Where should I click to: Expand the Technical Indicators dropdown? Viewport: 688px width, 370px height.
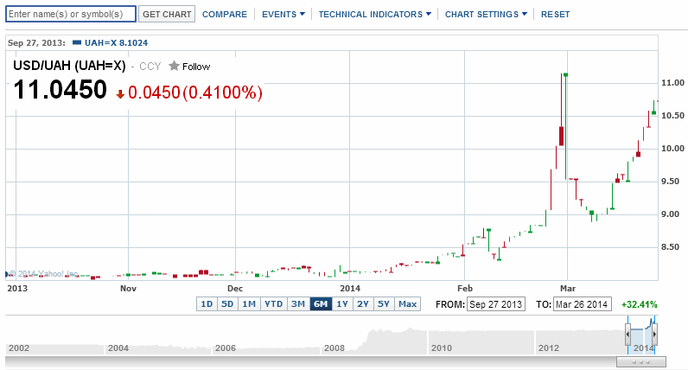pos(375,14)
